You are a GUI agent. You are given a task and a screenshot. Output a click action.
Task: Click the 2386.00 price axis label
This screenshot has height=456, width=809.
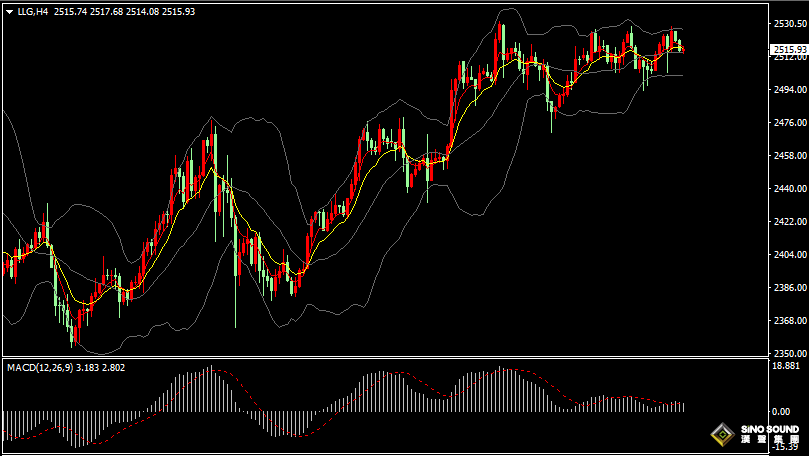click(x=788, y=288)
